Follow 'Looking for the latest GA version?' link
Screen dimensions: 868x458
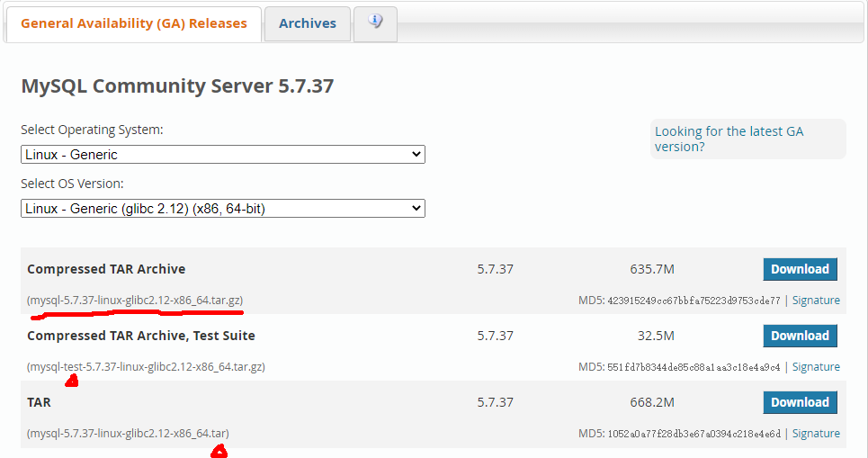pyautogui.click(x=729, y=139)
